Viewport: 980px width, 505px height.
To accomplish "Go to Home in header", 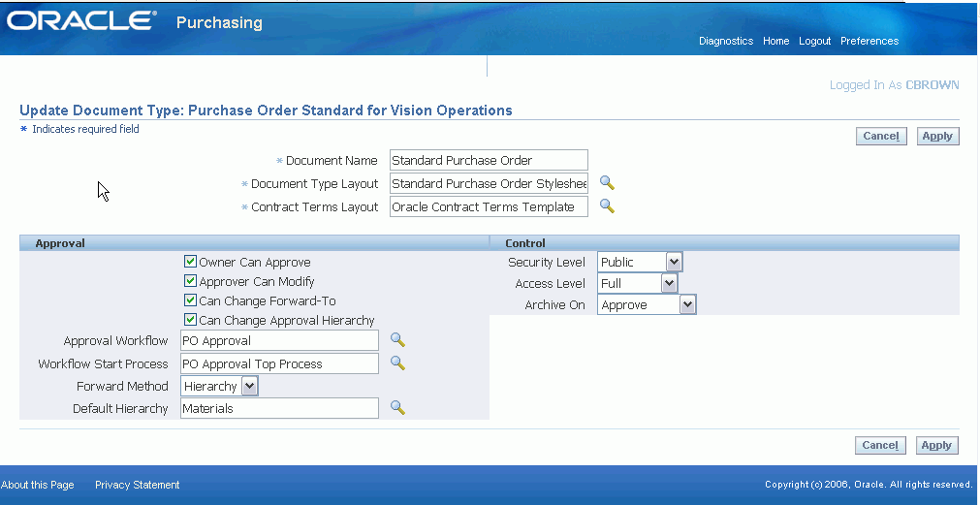I will pos(775,41).
